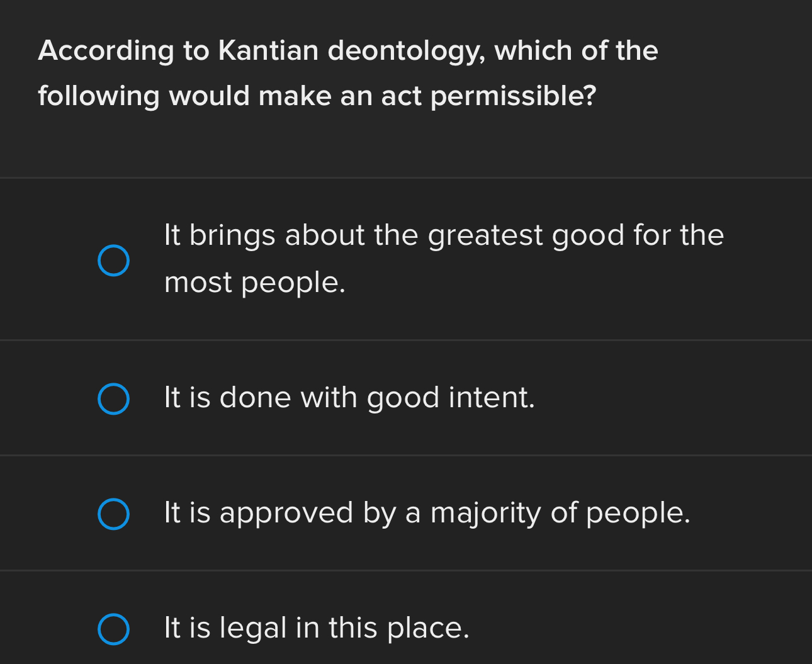Select the radio button for 'It is legal in this place'
The width and height of the screenshot is (812, 664).
click(114, 629)
